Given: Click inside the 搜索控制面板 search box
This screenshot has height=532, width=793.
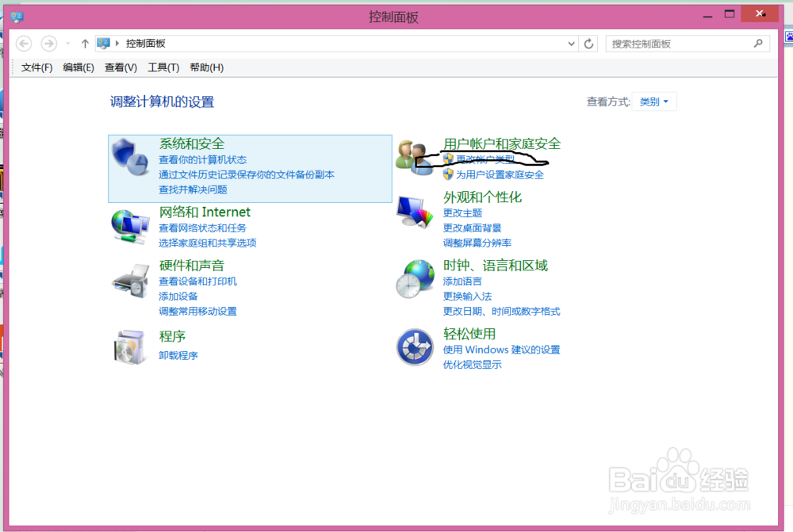Looking at the screenshot, I should pos(682,44).
